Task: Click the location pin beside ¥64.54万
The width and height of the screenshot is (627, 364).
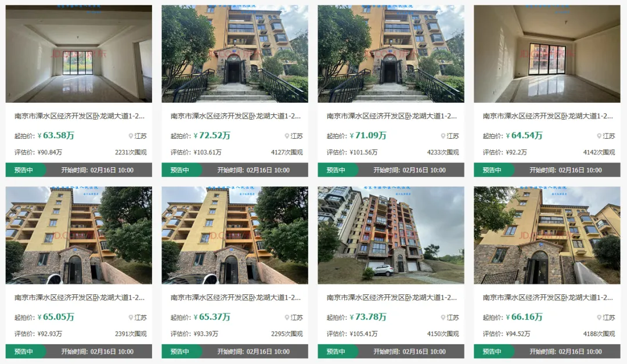Action: point(599,136)
